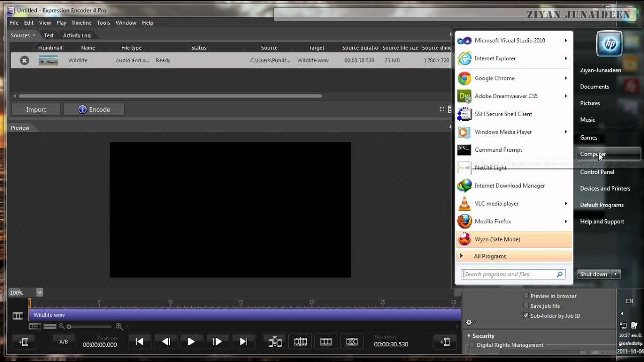Screen dimensions: 644x362
Task: Switch to the Text tab
Action: click(x=49, y=35)
